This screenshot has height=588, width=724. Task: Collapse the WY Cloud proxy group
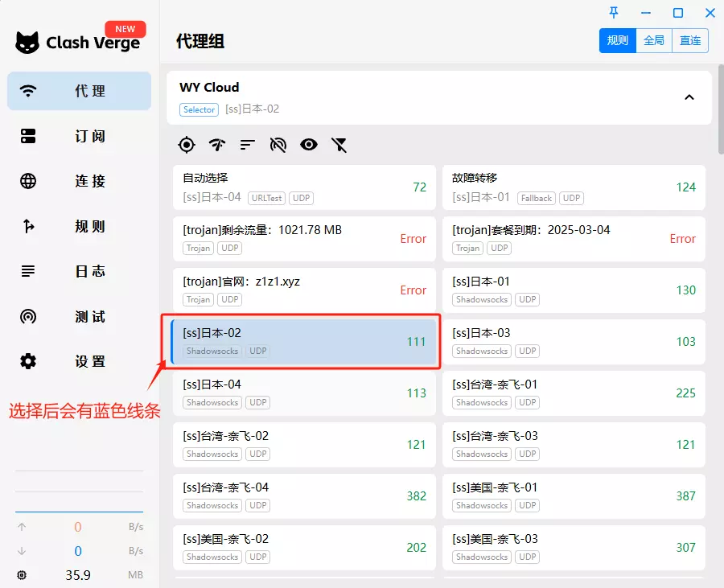point(689,97)
